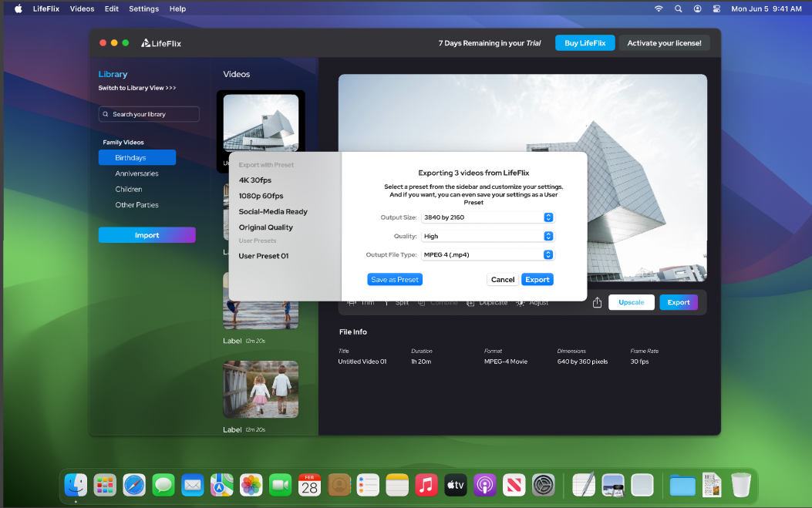Open Photos app in the dock

coord(251,486)
